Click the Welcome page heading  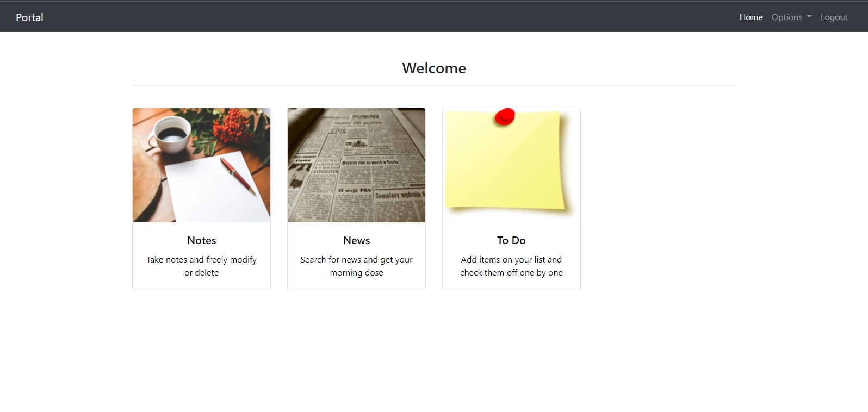(x=433, y=68)
